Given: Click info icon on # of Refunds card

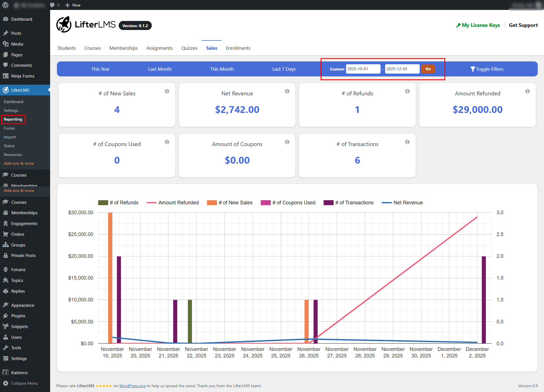Looking at the screenshot, I should (x=407, y=91).
